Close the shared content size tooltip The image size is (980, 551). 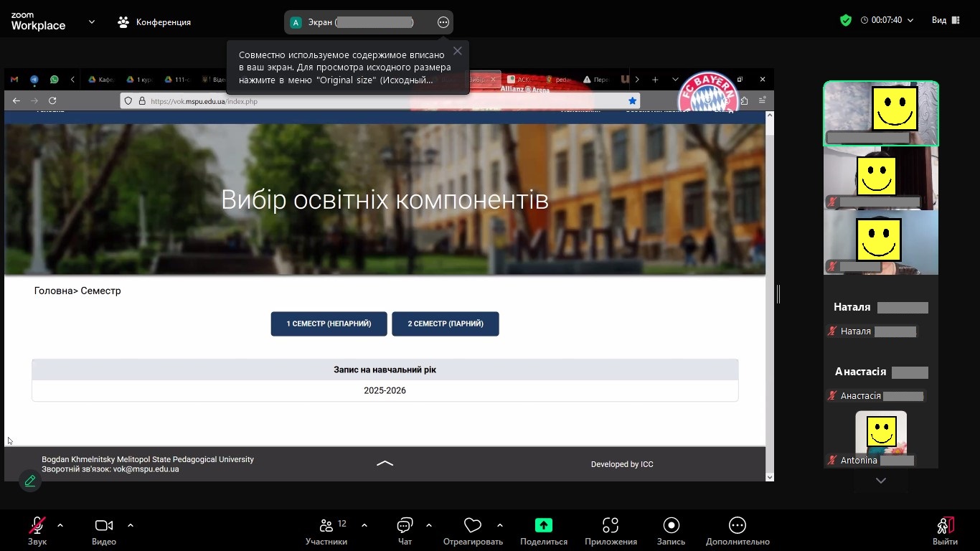coord(457,51)
